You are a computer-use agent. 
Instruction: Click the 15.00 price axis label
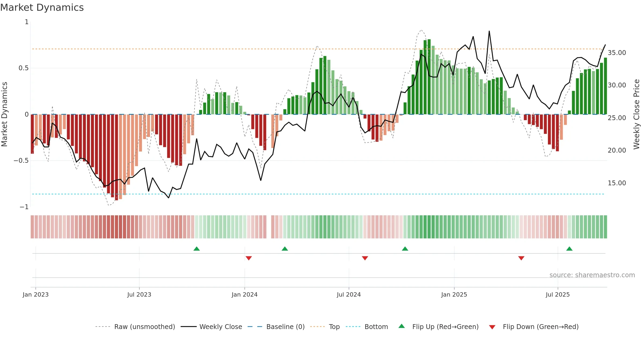tap(617, 183)
